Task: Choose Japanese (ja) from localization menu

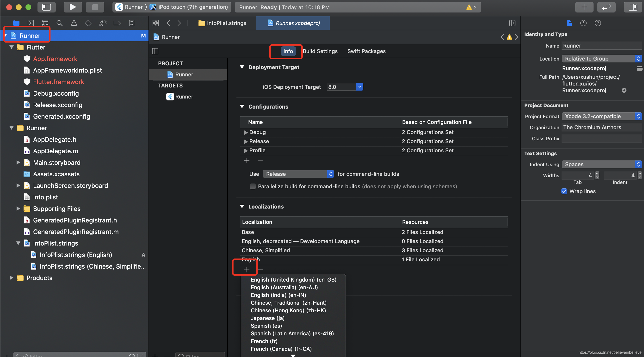Action: [x=267, y=318]
